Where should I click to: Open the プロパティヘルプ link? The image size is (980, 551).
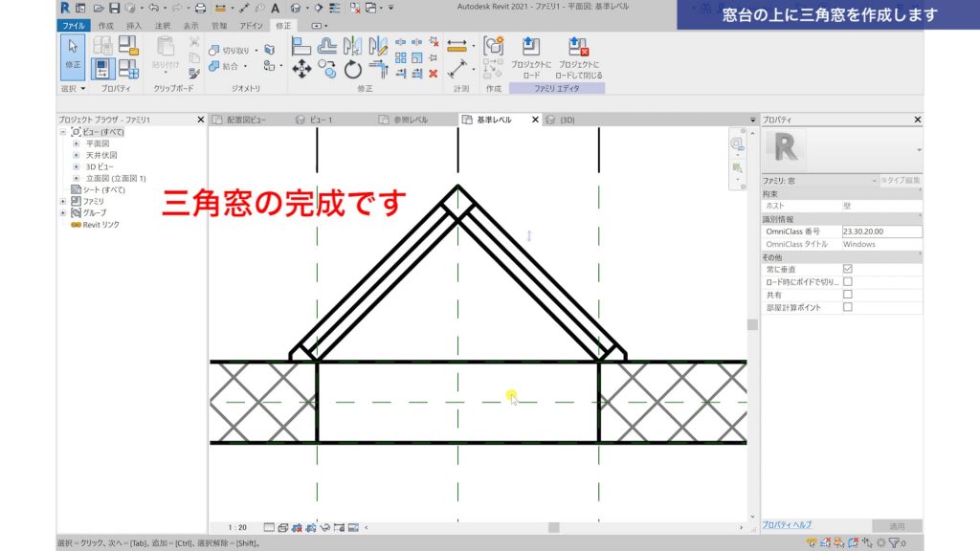click(786, 524)
